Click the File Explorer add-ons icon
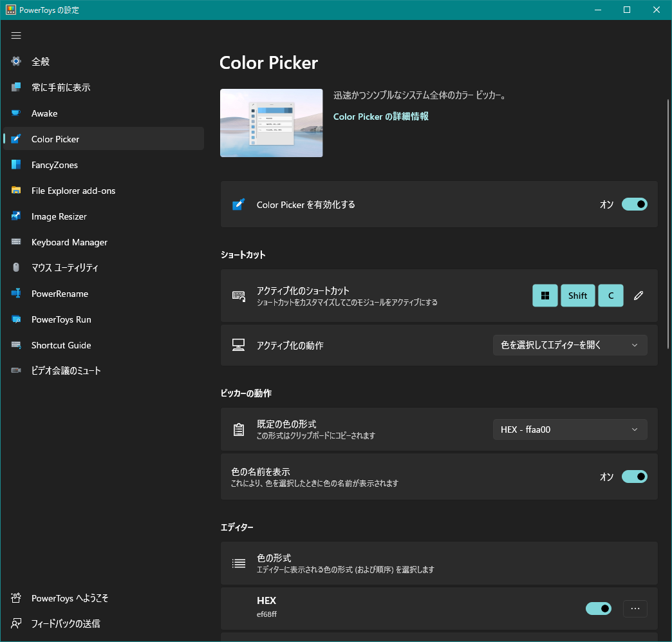Viewport: 672px width, 642px height. 16,191
